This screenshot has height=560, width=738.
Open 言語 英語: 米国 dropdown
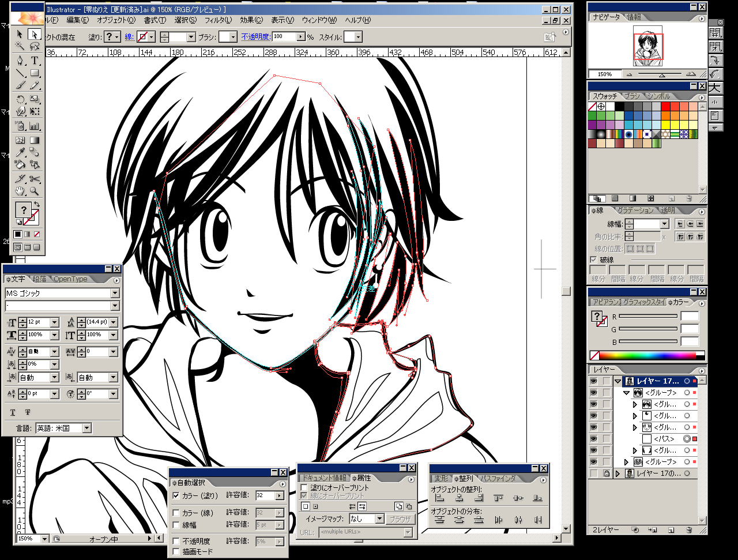pos(86,428)
